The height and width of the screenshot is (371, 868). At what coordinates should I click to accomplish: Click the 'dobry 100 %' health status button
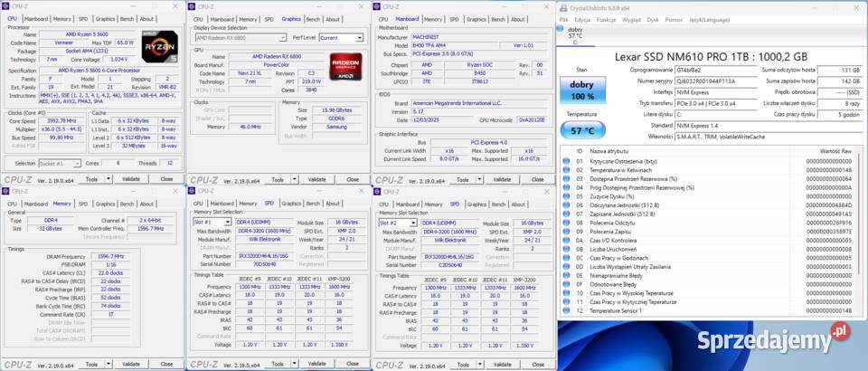(x=581, y=90)
